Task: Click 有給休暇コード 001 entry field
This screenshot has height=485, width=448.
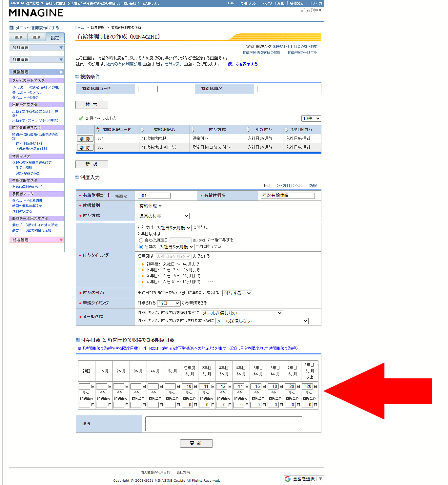Action: pyautogui.click(x=154, y=196)
